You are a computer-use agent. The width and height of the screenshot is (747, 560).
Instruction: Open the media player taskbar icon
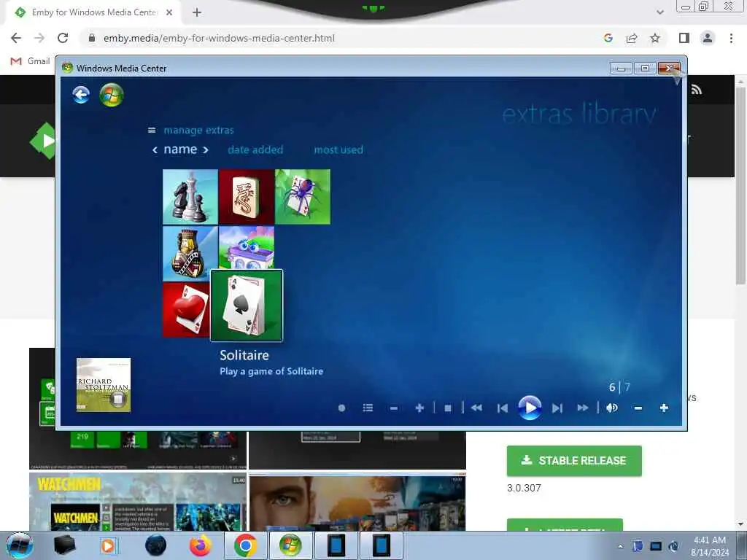click(x=108, y=545)
